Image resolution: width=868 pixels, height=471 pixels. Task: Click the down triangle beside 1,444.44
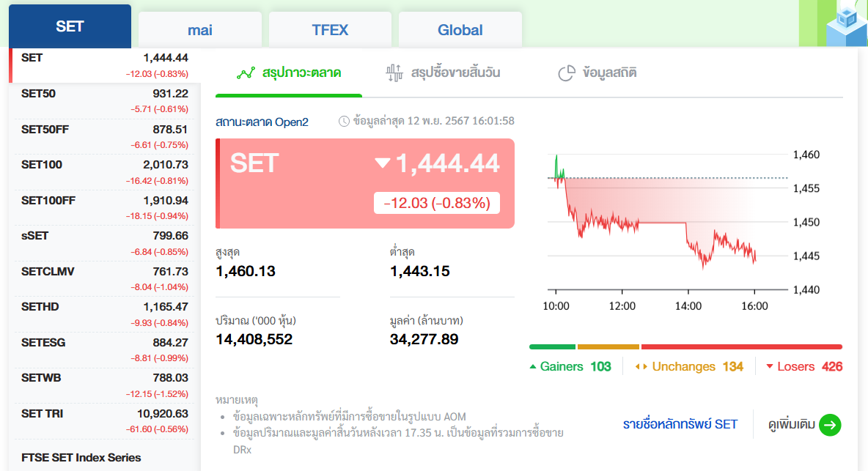click(383, 163)
